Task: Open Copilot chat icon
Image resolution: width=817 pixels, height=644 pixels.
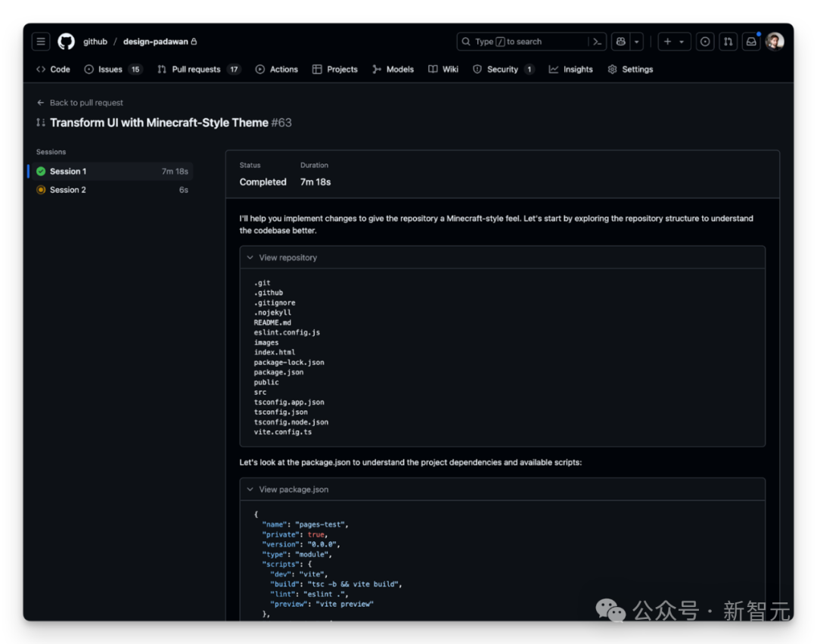Action: pos(621,42)
